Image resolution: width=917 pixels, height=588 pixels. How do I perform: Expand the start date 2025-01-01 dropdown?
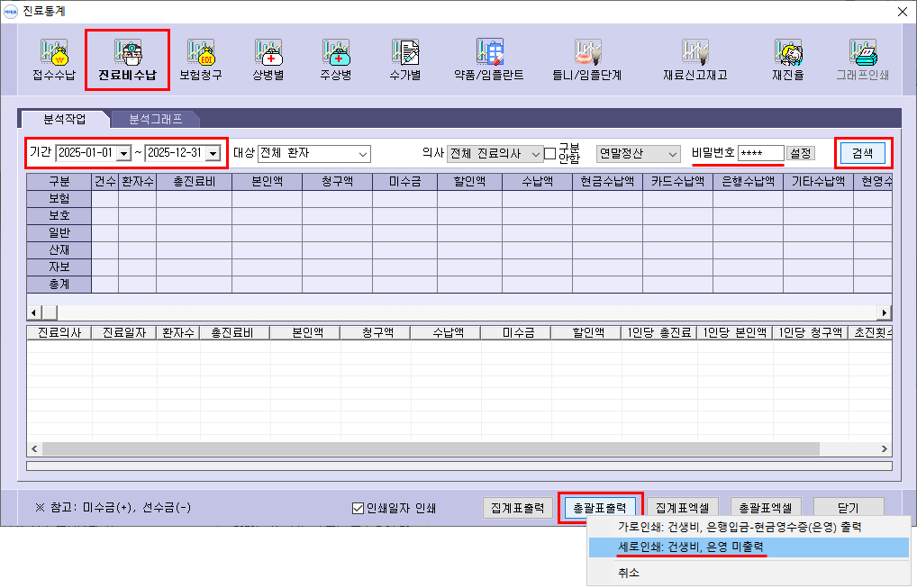tap(123, 154)
